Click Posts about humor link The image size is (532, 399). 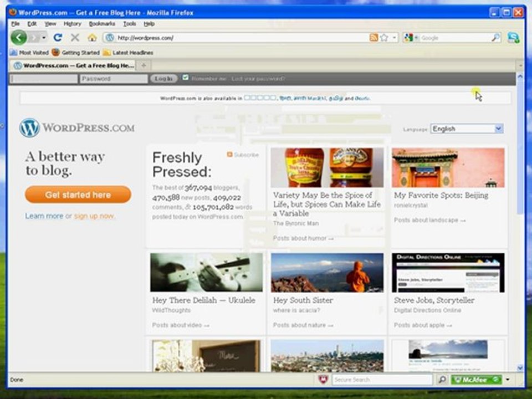point(303,238)
